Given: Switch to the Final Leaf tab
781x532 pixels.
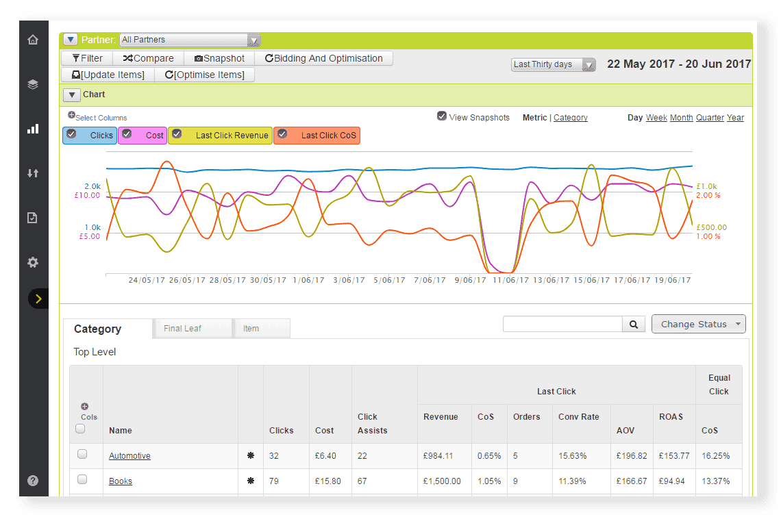Looking at the screenshot, I should click(x=193, y=329).
